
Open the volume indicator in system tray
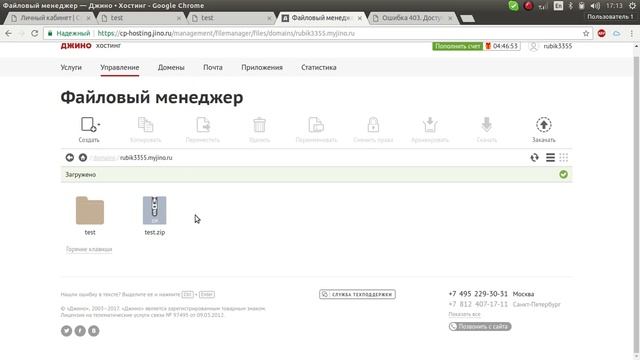595,6
